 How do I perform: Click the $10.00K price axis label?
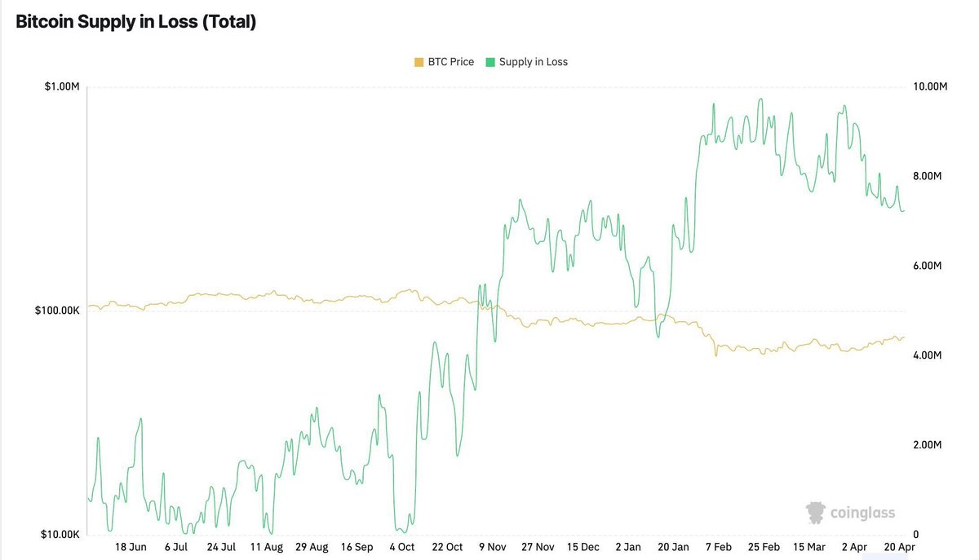(x=60, y=535)
